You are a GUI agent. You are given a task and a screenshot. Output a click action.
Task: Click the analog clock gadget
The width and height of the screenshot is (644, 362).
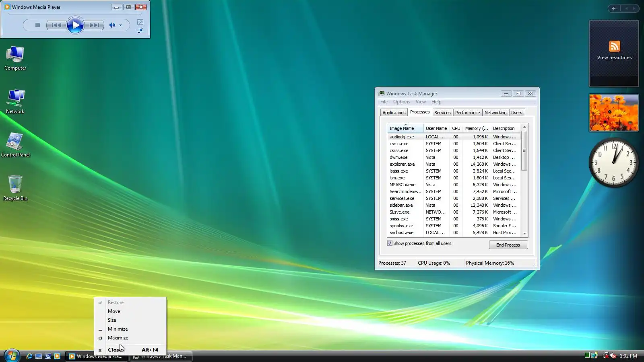[x=614, y=162]
